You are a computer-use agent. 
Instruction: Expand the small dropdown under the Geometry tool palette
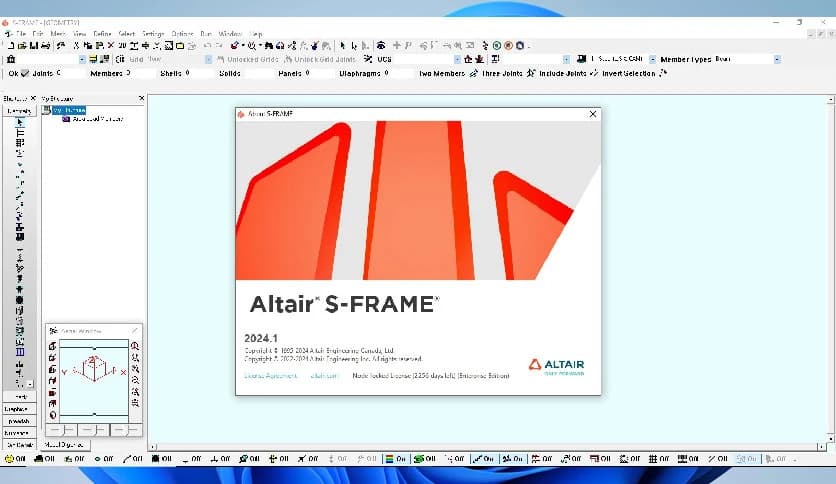pos(30,384)
